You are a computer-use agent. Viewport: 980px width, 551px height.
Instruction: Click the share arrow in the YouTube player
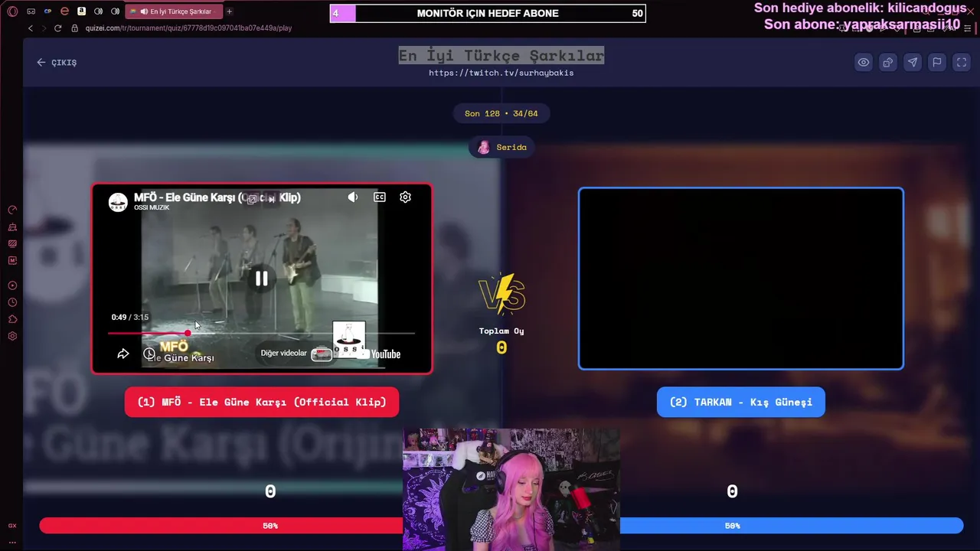tap(123, 354)
